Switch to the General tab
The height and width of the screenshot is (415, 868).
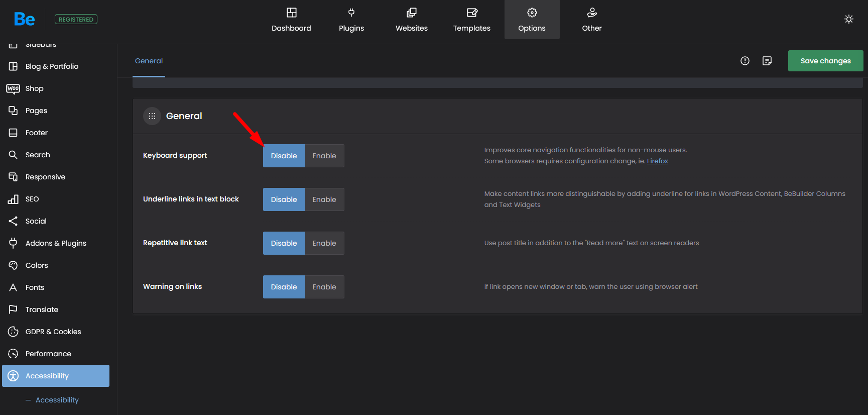click(149, 61)
